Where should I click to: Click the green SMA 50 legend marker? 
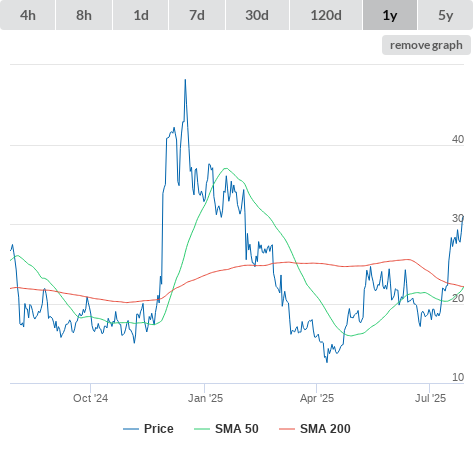(x=202, y=429)
